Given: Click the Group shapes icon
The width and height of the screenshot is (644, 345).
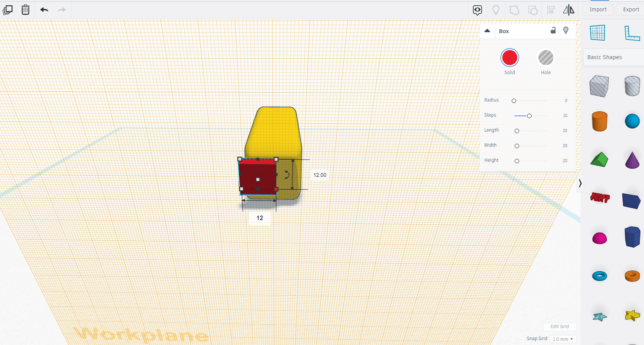Looking at the screenshot, I should 514,10.
